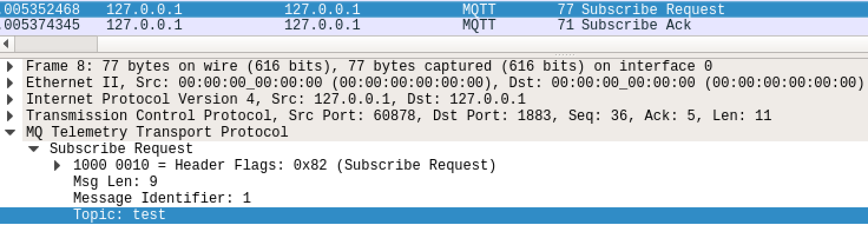Image resolution: width=868 pixels, height=225 pixels.
Task: Select the Ethernet II text line
Action: 441,82
